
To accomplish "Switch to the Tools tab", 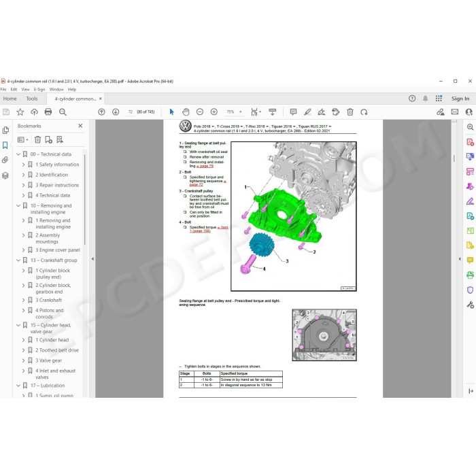I will coord(31,99).
